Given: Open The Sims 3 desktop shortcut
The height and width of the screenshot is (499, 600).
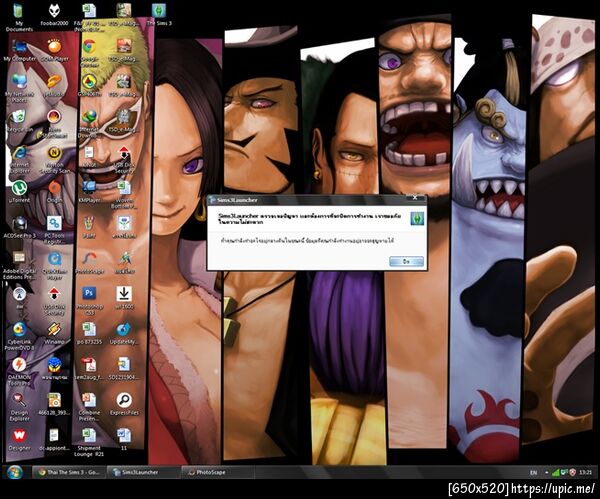Looking at the screenshot, I should (159, 15).
